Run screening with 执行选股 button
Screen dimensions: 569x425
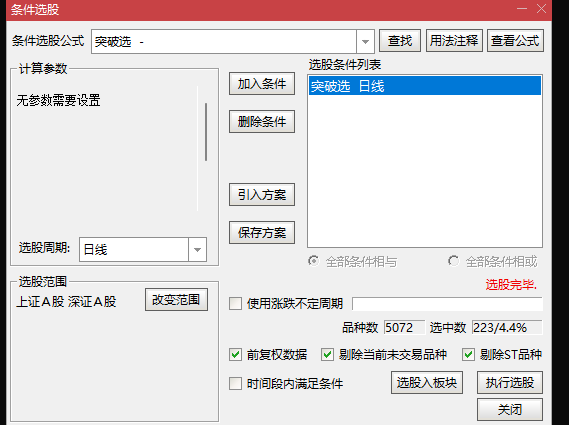[509, 383]
